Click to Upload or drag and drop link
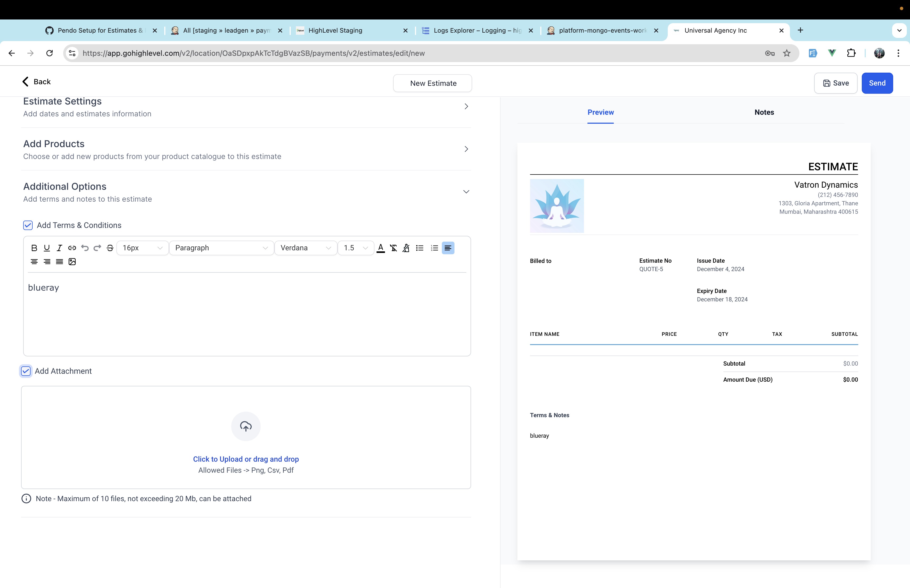Image resolution: width=910 pixels, height=588 pixels. click(x=246, y=459)
